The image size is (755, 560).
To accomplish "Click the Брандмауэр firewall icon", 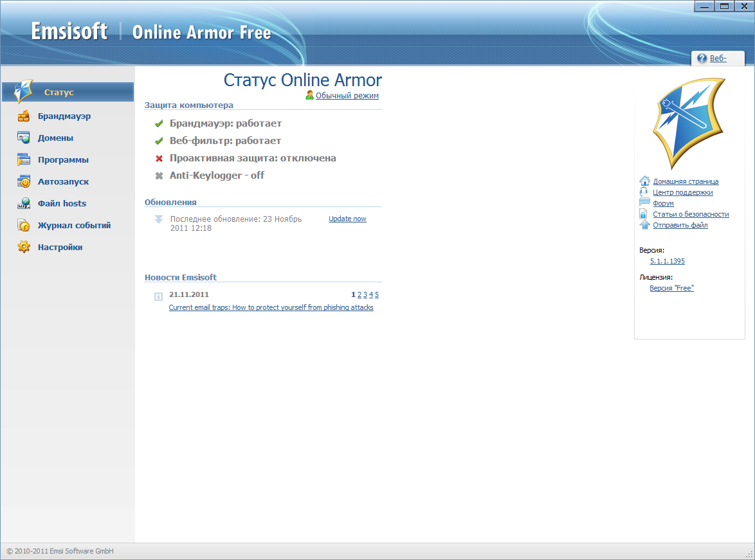I will coord(24,116).
